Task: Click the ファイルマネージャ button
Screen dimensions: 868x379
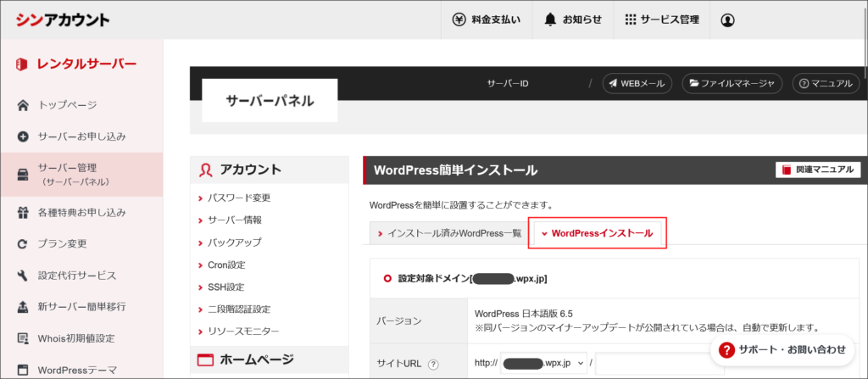Action: click(732, 84)
